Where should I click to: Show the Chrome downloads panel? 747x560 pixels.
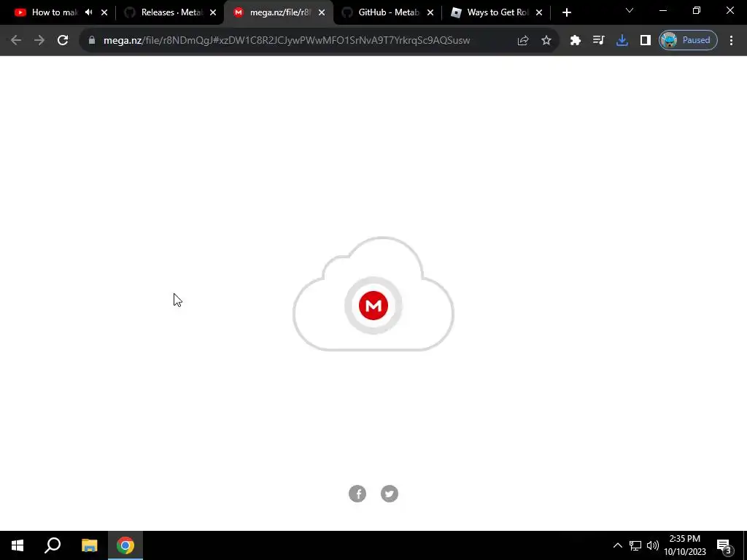pyautogui.click(x=622, y=41)
